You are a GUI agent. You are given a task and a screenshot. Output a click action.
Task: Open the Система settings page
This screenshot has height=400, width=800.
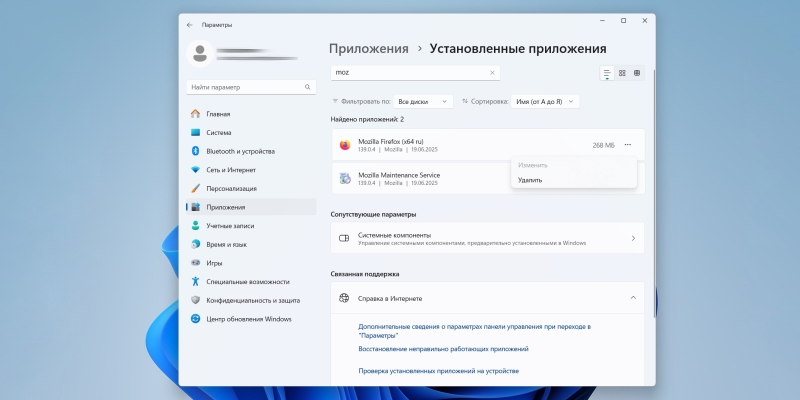click(x=251, y=133)
